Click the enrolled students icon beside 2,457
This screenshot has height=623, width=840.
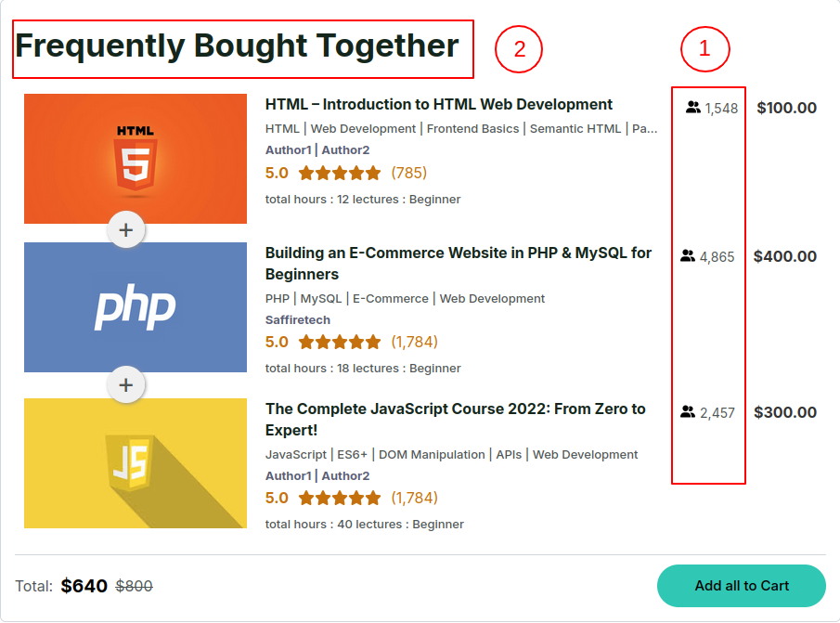click(x=688, y=412)
